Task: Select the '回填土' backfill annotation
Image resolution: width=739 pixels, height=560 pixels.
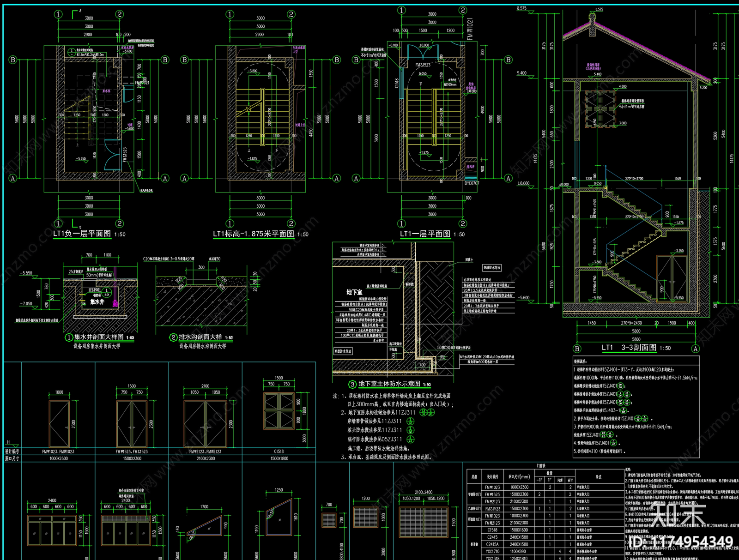Action: tap(469, 260)
